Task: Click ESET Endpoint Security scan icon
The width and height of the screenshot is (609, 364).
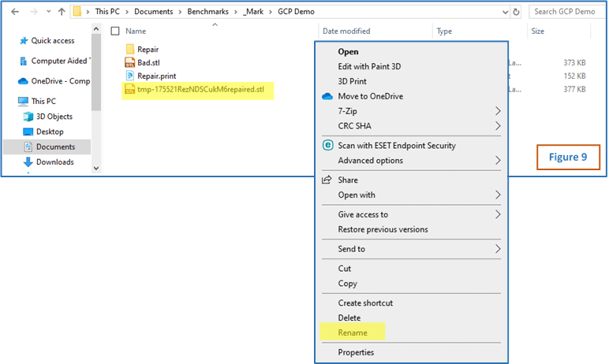Action: [x=327, y=145]
